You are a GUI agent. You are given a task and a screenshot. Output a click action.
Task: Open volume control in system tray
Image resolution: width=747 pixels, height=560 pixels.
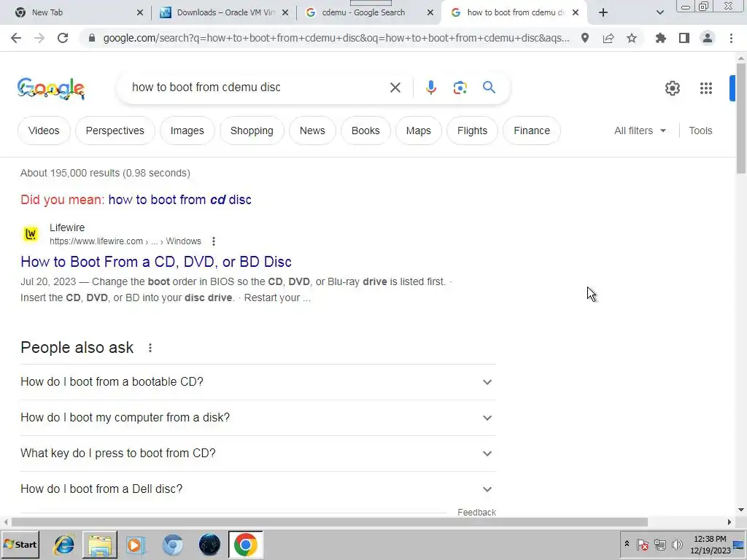[676, 544]
